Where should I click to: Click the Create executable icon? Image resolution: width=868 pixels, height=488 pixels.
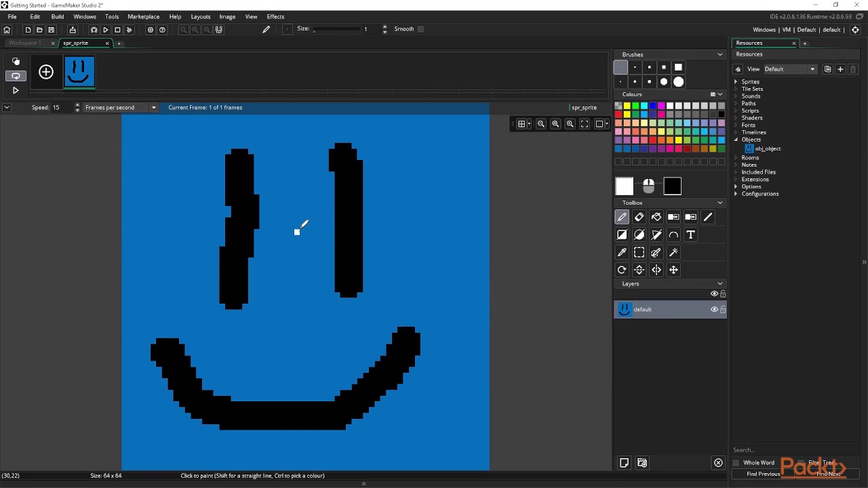[73, 30]
